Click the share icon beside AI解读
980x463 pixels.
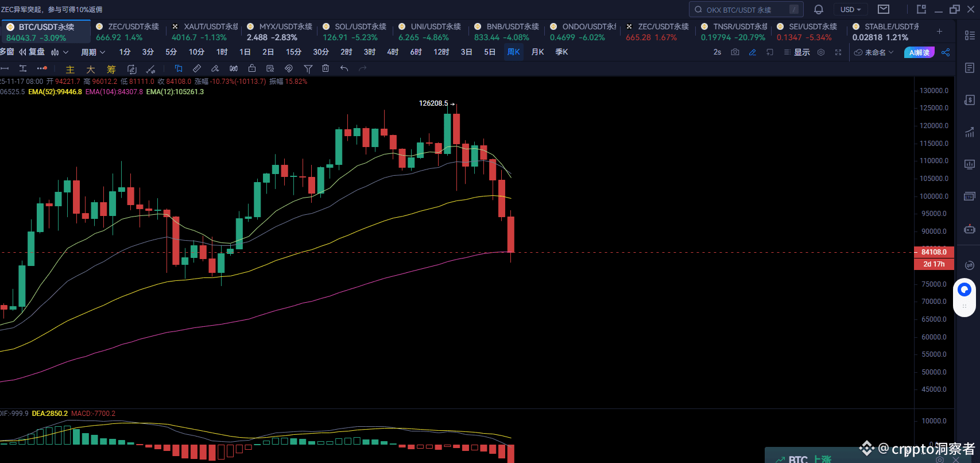946,52
